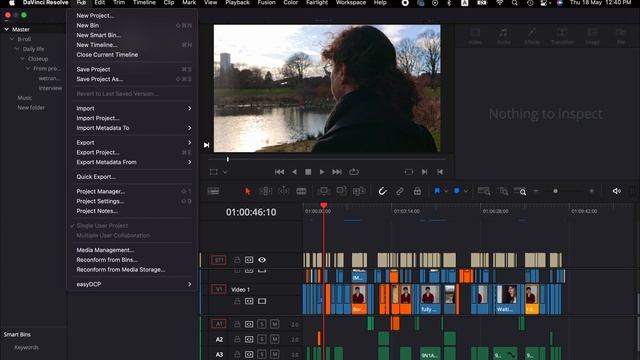The width and height of the screenshot is (640, 360).
Task: Open the easyDCP submenu
Action: pyautogui.click(x=133, y=284)
